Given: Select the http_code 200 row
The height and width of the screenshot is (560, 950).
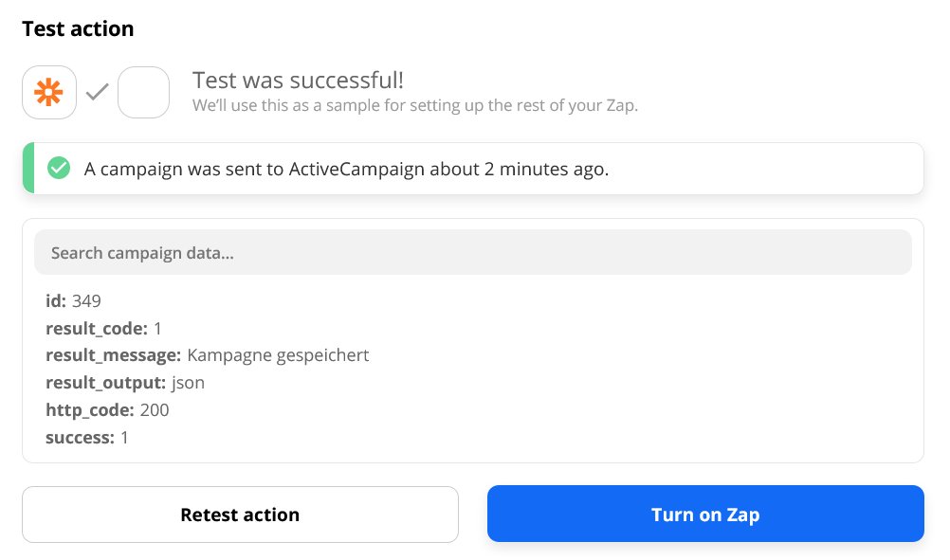Looking at the screenshot, I should point(107,410).
